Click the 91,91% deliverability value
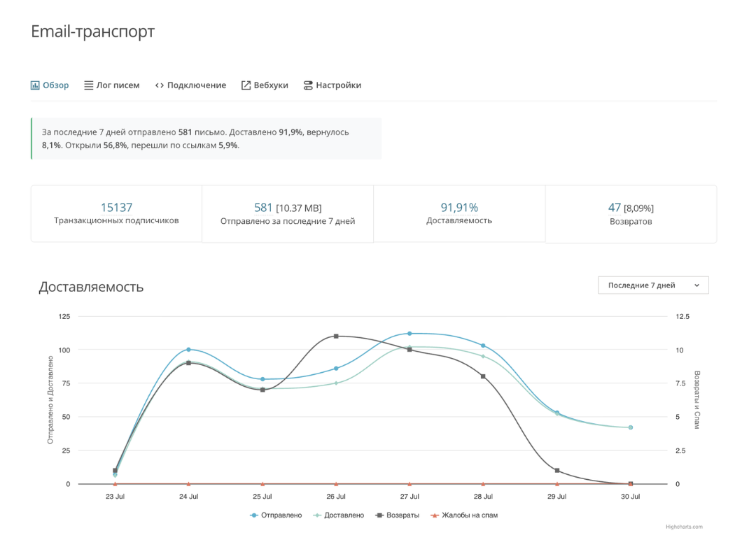This screenshot has height=547, width=756. click(459, 208)
